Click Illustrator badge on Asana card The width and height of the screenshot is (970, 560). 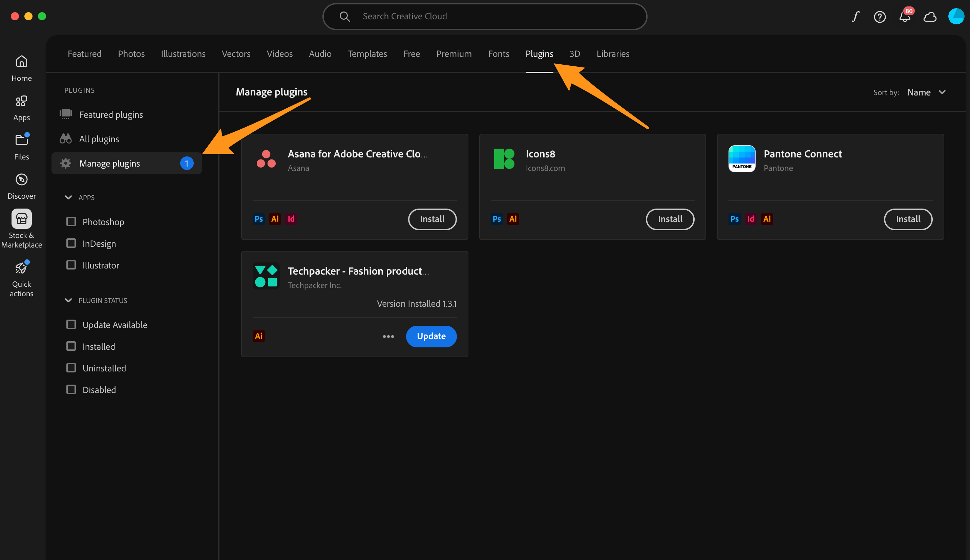pos(275,219)
